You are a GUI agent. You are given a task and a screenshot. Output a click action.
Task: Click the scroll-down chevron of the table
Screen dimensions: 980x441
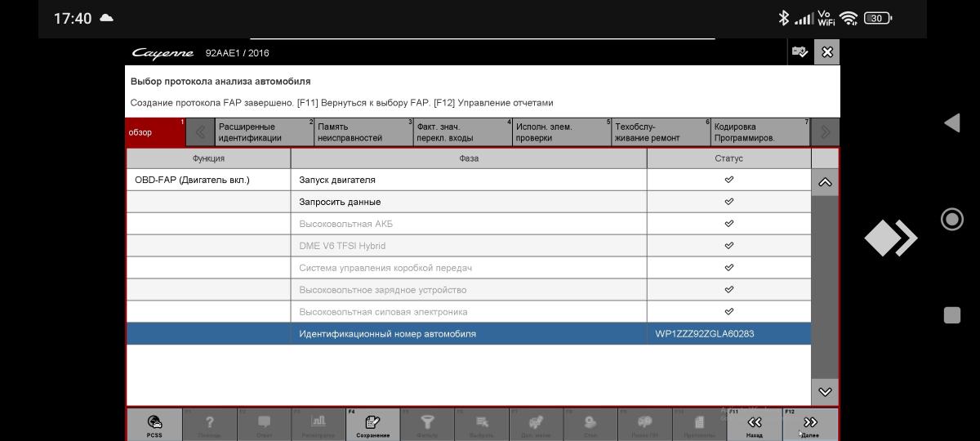pos(825,392)
